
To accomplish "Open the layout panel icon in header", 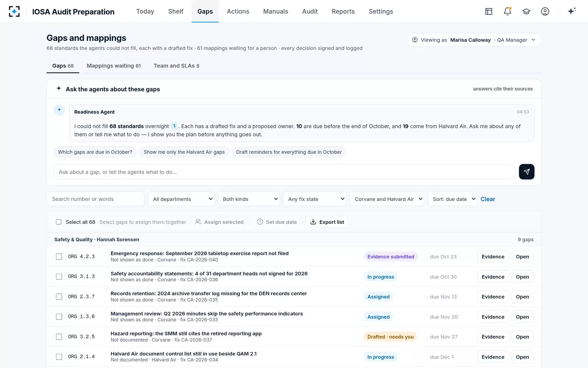I will (x=489, y=11).
